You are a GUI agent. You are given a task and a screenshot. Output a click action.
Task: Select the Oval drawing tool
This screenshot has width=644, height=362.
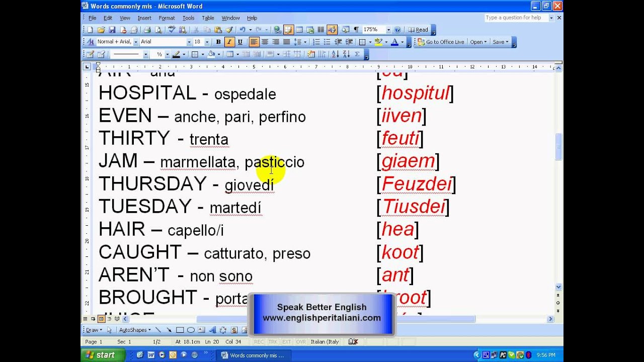point(191,330)
